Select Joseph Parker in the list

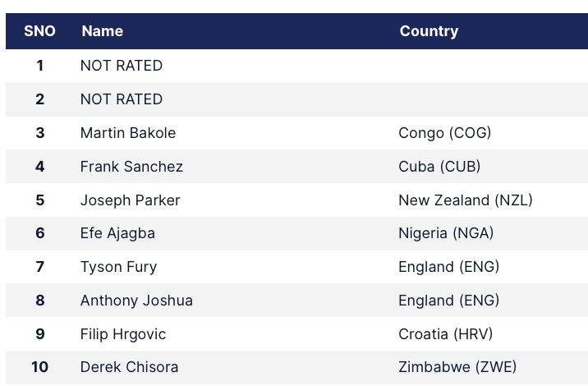click(130, 200)
